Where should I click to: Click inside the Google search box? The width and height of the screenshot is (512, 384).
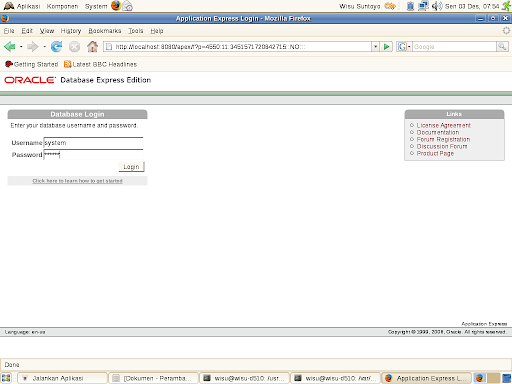[x=454, y=47]
